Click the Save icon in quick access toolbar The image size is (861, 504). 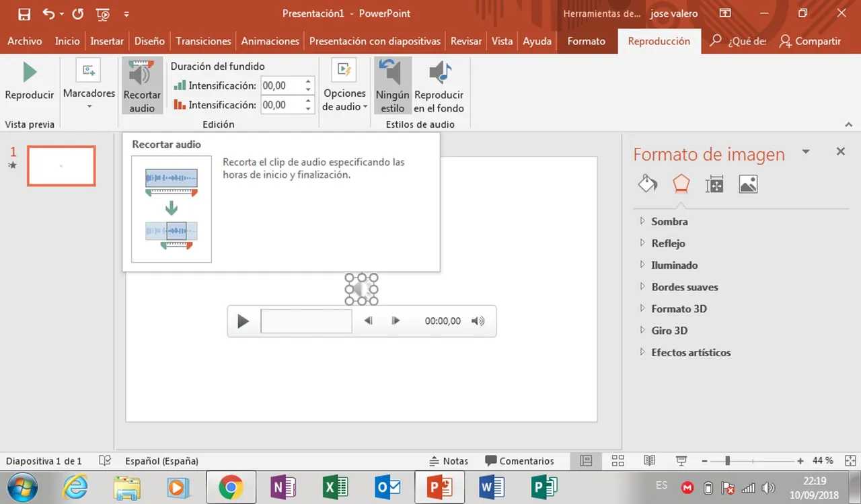(24, 13)
